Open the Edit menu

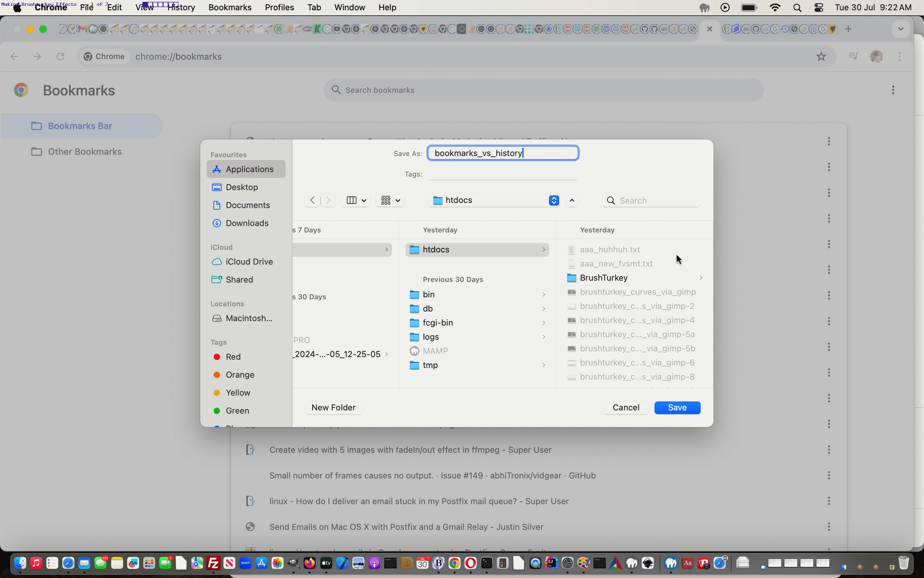(114, 7)
